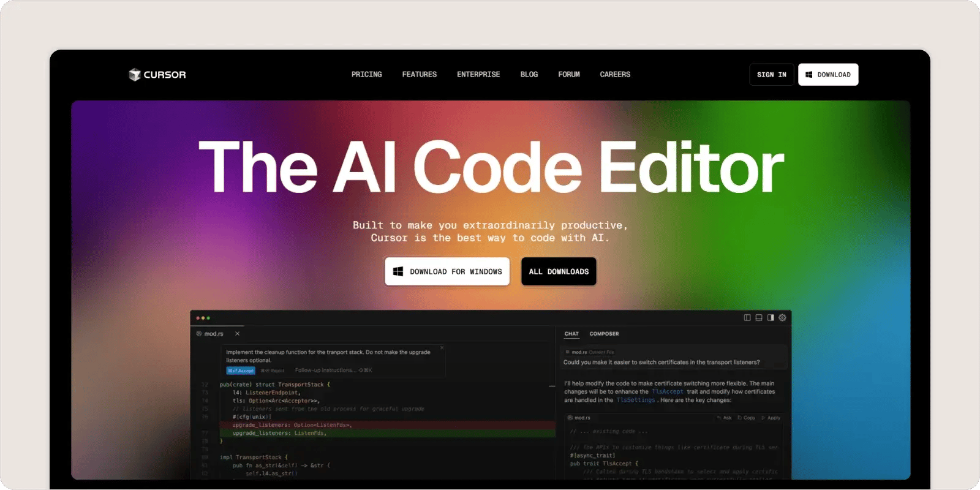The image size is (980, 490).
Task: Visit the Forum link
Action: [x=569, y=74]
